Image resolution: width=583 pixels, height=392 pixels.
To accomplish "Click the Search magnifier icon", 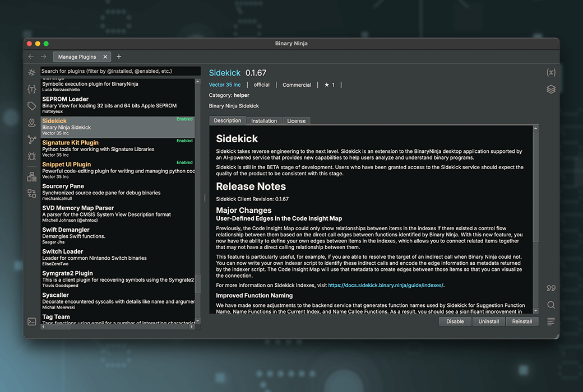I will click(550, 305).
